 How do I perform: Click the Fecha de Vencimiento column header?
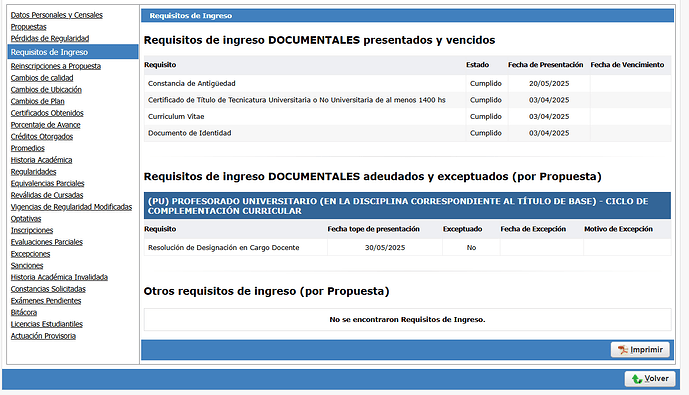pyautogui.click(x=627, y=65)
